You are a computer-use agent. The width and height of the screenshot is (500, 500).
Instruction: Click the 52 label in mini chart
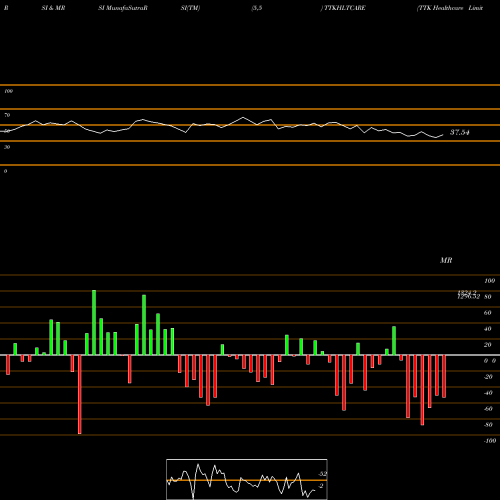[x=323, y=474]
